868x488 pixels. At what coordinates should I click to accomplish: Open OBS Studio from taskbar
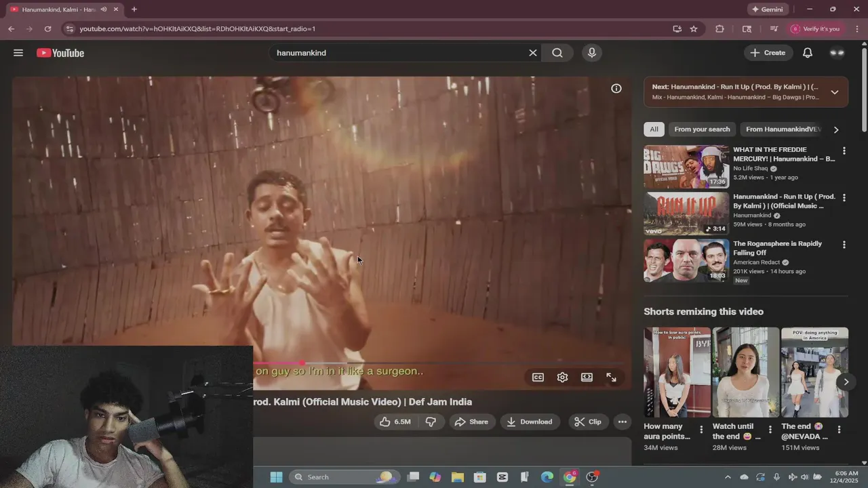tap(592, 477)
